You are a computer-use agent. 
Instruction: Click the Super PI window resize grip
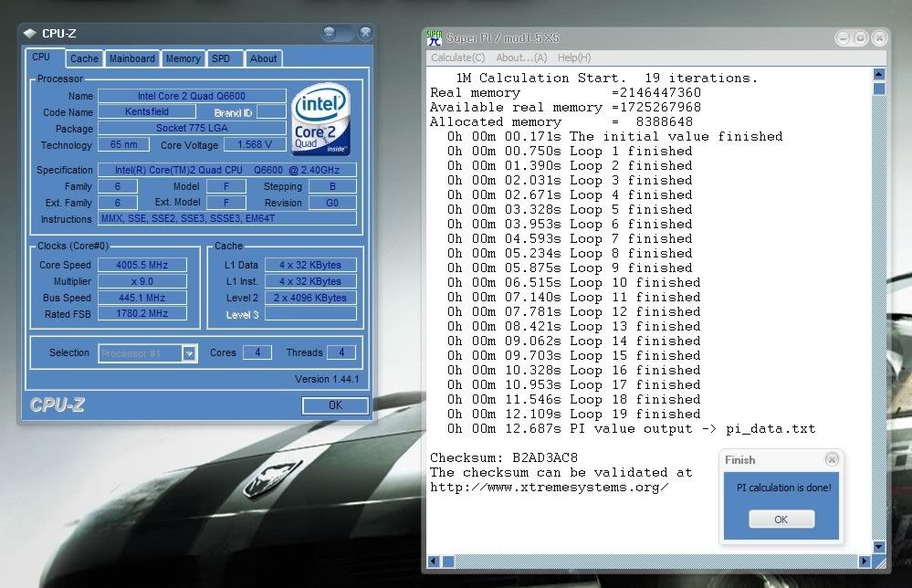pos(880,562)
